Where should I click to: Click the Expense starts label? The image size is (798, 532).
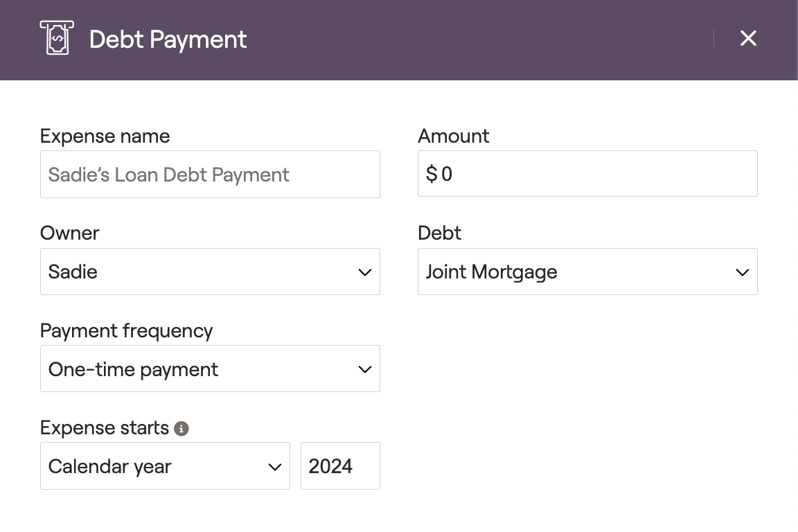105,428
